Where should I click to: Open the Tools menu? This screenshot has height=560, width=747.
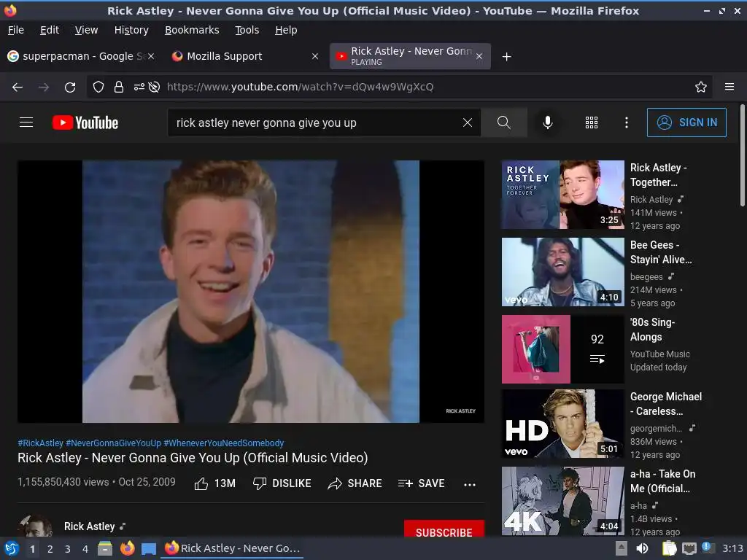click(247, 30)
